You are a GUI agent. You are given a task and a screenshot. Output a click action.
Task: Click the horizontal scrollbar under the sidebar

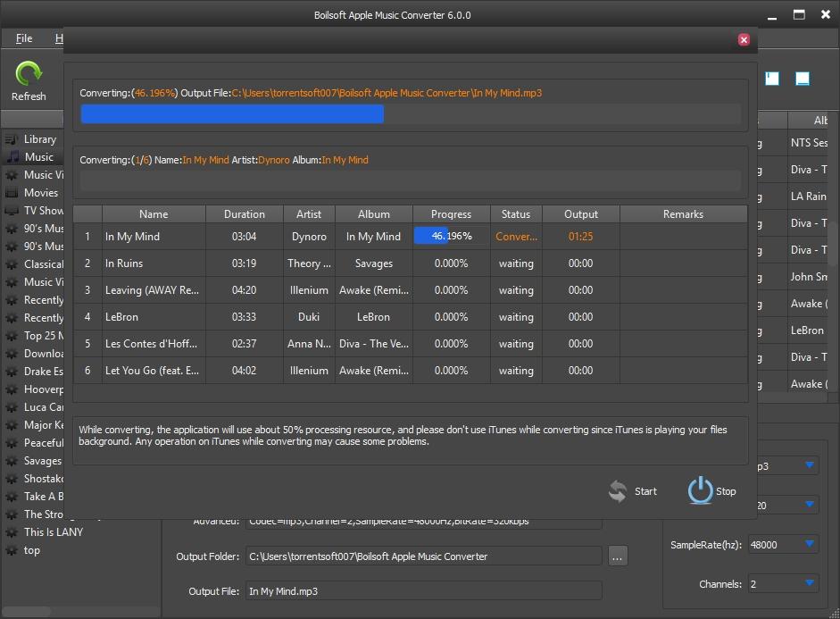coord(27,611)
